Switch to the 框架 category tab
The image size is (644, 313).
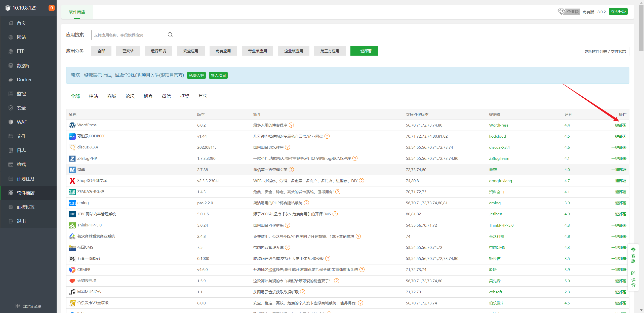pos(185,96)
